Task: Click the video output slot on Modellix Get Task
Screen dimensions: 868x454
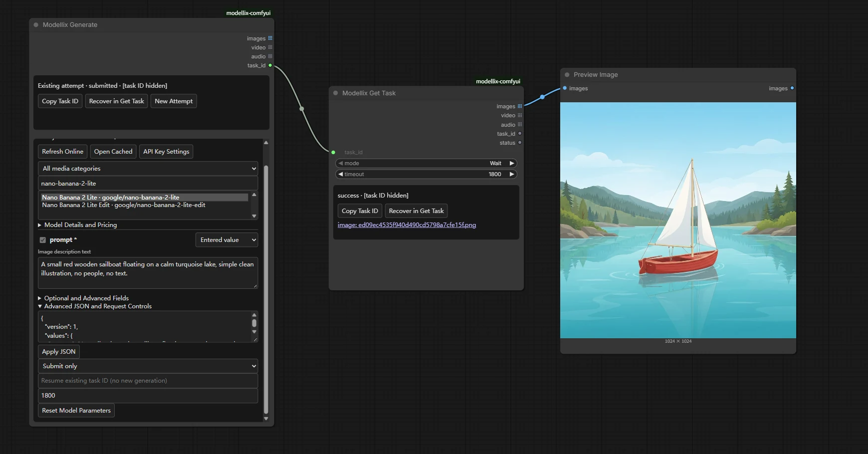Action: pyautogui.click(x=520, y=115)
